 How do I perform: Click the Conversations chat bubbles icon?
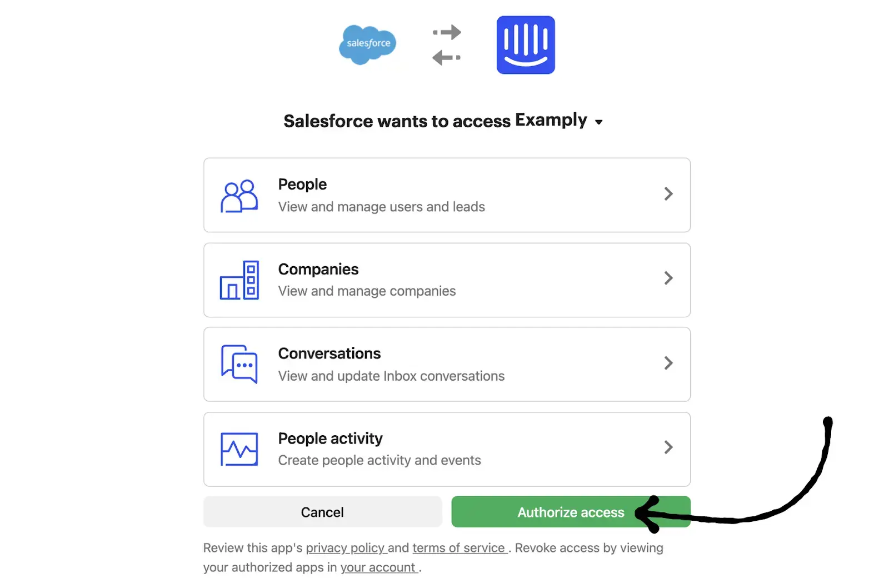click(x=239, y=364)
